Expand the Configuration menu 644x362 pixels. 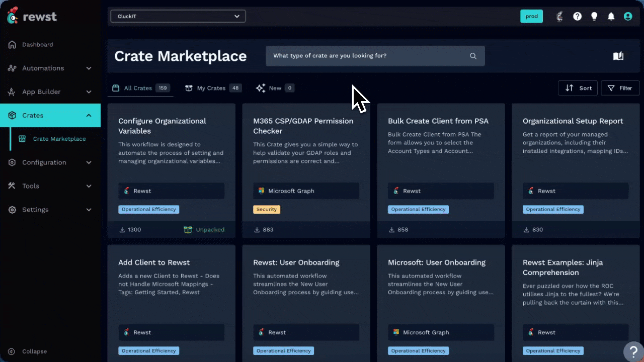pyautogui.click(x=50, y=162)
